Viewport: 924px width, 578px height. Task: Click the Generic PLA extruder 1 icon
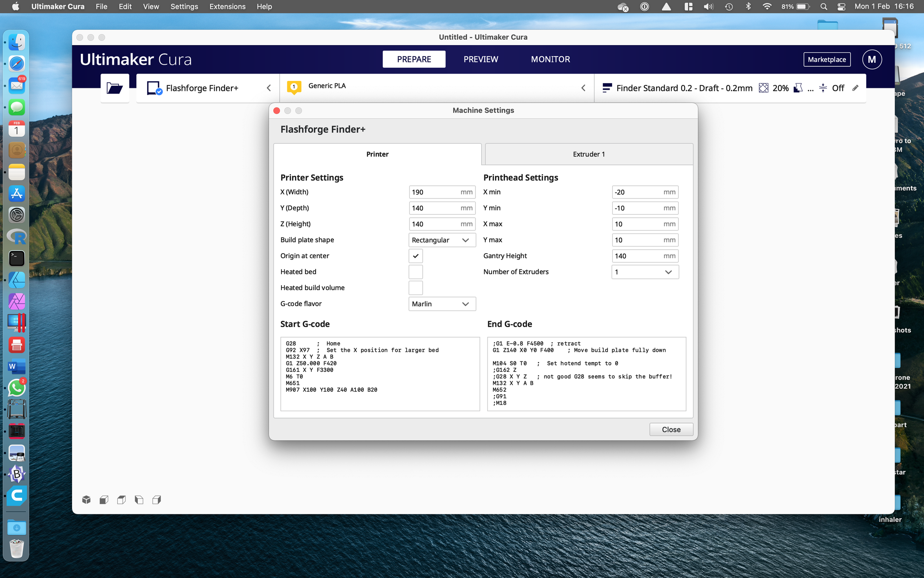click(x=294, y=87)
